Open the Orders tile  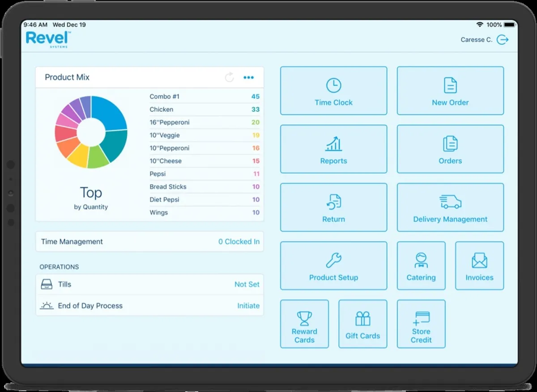click(450, 149)
